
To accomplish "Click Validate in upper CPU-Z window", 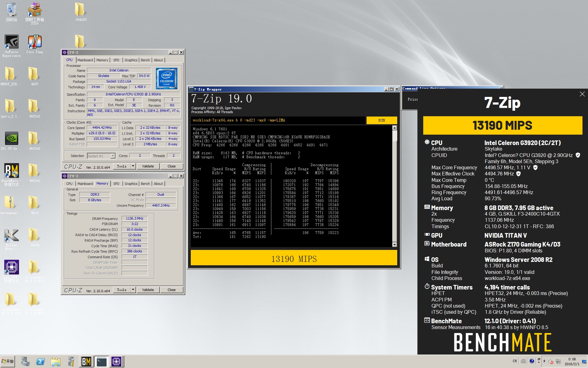I will tap(148, 166).
